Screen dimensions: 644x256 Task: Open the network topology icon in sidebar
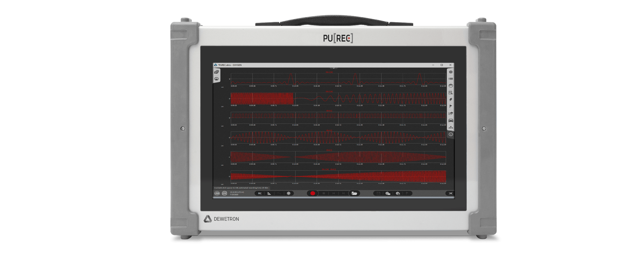click(x=451, y=127)
